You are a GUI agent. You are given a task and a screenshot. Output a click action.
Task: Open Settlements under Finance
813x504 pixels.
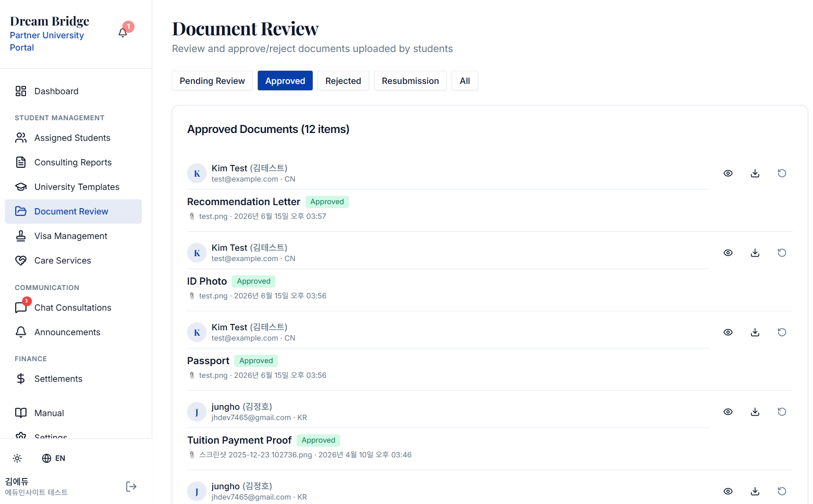click(x=73, y=379)
